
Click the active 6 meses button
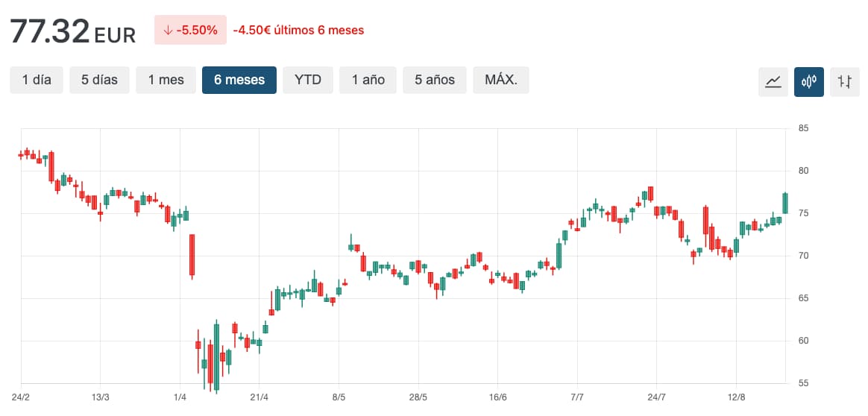pos(239,80)
